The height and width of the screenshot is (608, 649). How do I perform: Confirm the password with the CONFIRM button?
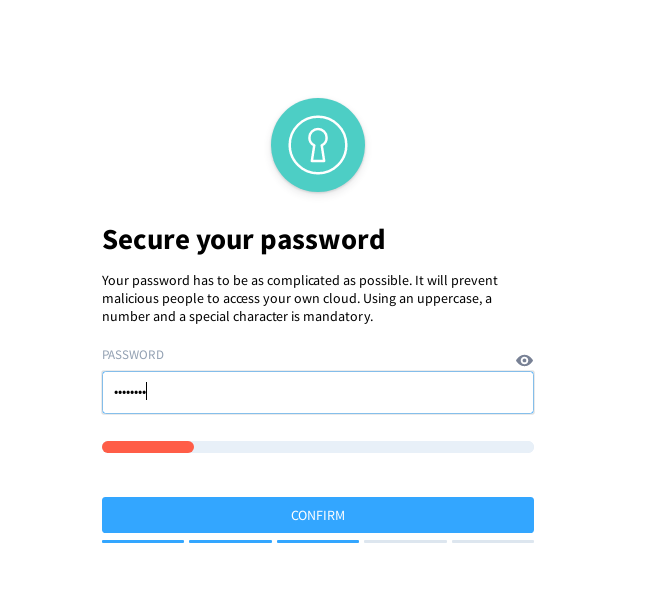coord(318,515)
